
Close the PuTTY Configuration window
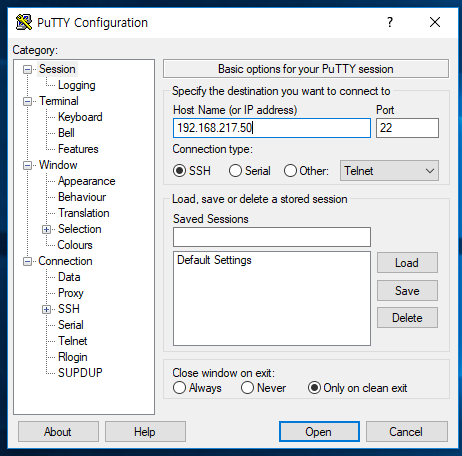[x=435, y=22]
